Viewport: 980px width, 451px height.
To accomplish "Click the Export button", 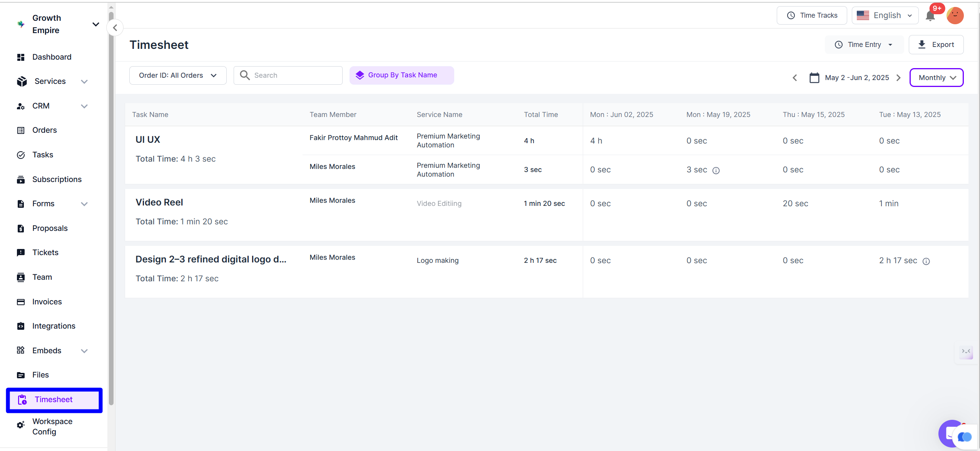I will tap(936, 45).
